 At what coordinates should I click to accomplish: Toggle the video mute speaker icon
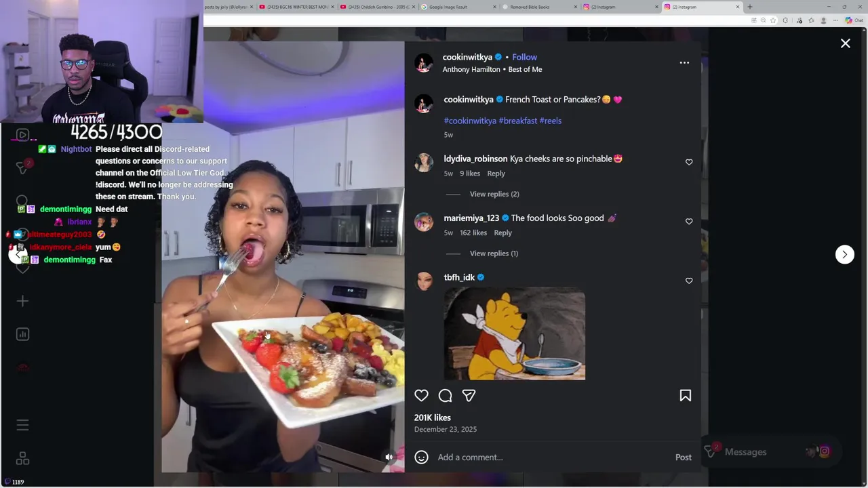click(389, 457)
